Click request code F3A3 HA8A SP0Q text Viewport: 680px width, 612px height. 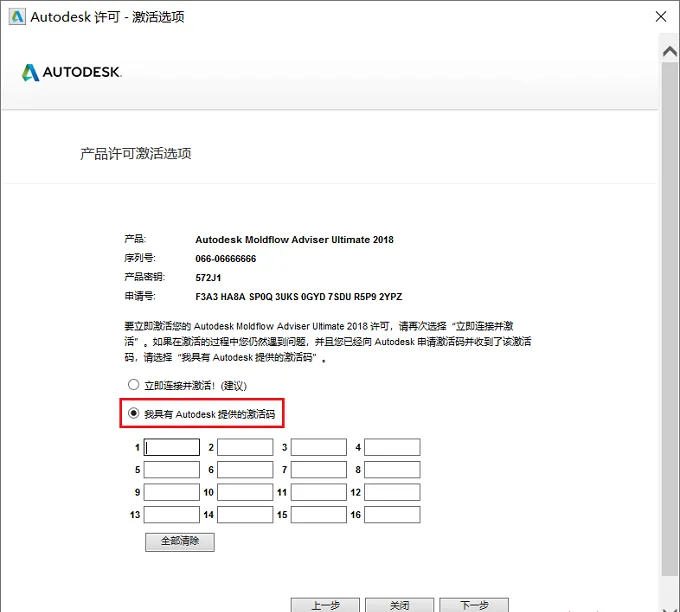point(299,297)
